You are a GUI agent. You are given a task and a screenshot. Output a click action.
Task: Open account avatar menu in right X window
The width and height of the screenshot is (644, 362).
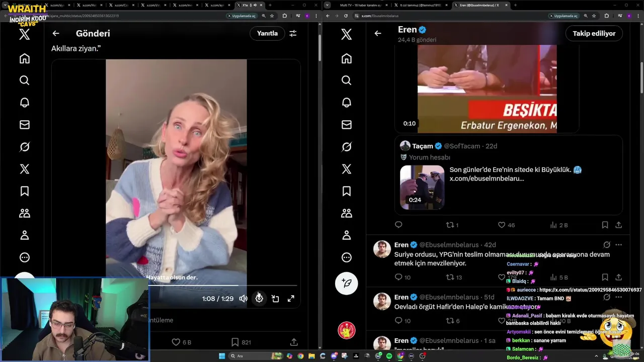(x=346, y=330)
